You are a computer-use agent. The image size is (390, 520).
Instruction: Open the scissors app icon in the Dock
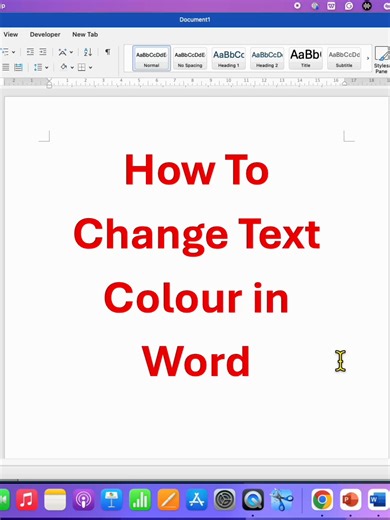pyautogui.click(x=282, y=500)
